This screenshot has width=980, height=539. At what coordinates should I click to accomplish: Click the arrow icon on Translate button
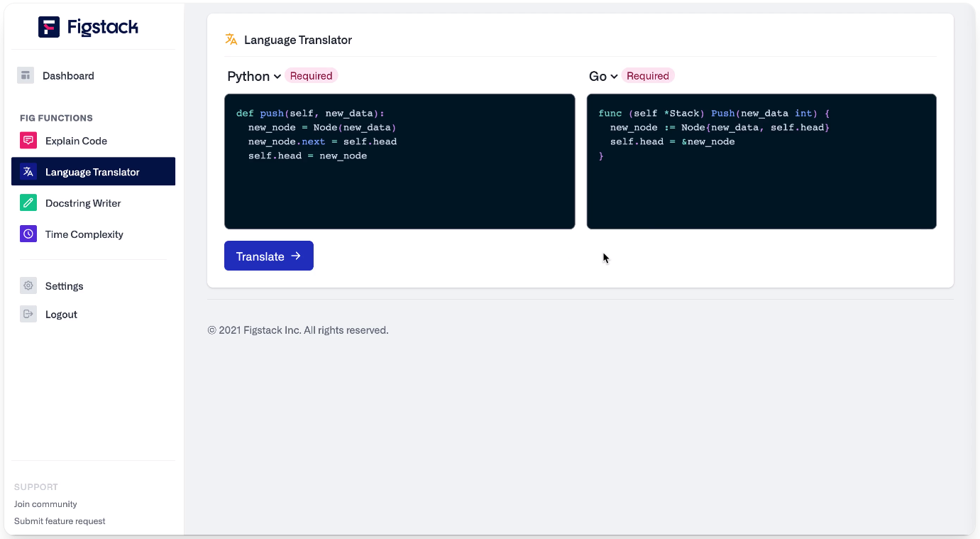[x=296, y=256]
